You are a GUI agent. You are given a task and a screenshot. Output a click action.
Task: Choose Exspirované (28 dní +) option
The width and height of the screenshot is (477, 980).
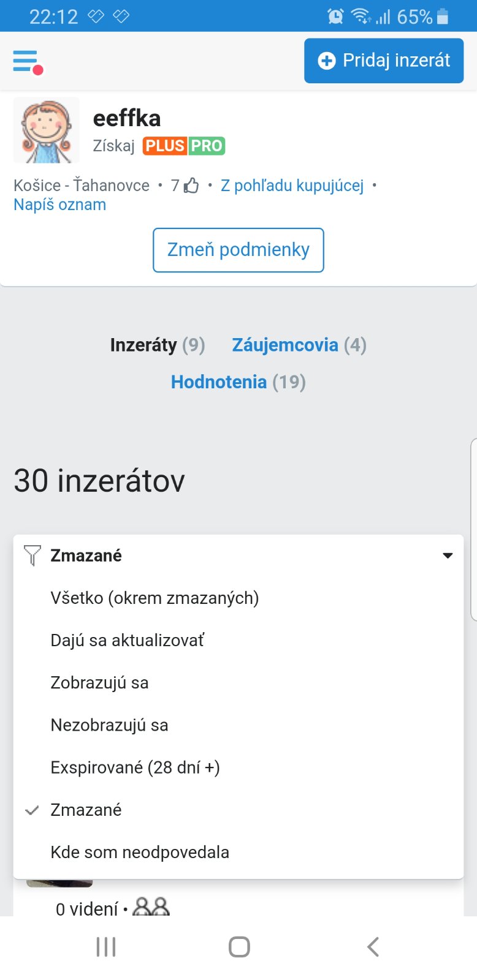[x=135, y=767]
